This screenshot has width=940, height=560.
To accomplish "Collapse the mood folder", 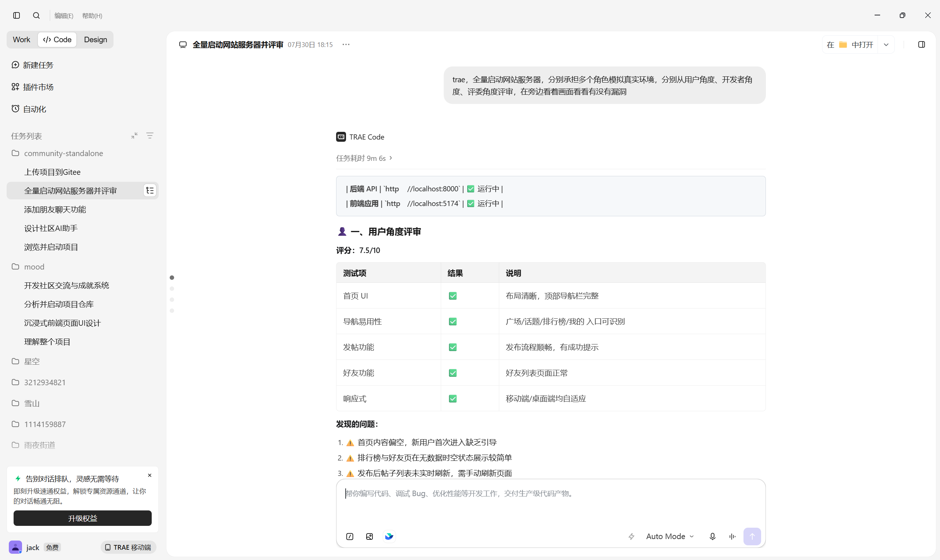I will tap(83, 267).
